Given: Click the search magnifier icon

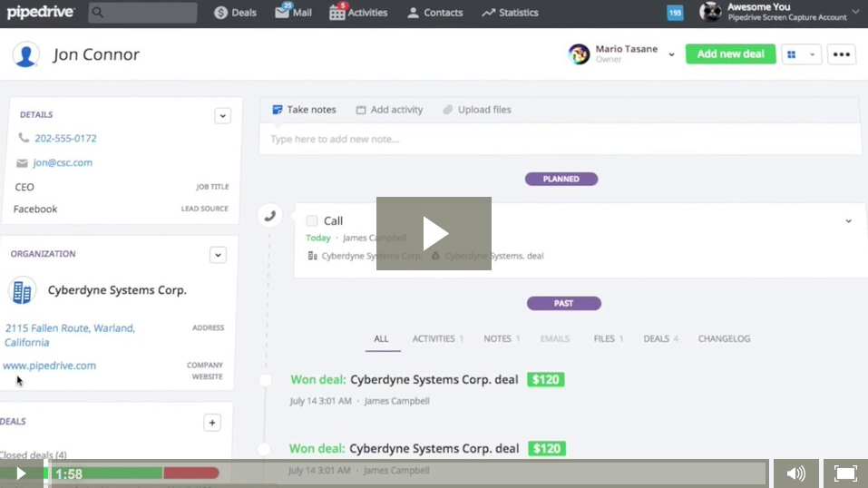Looking at the screenshot, I should [x=98, y=12].
